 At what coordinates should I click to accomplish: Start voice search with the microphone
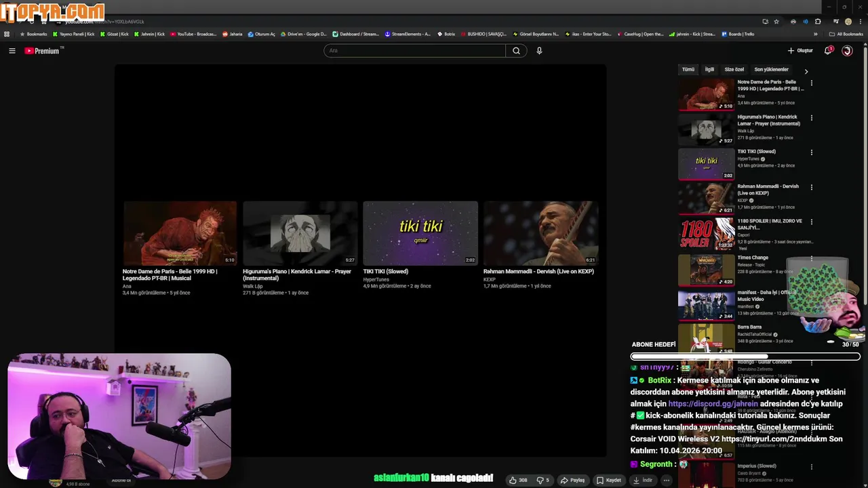click(x=539, y=51)
